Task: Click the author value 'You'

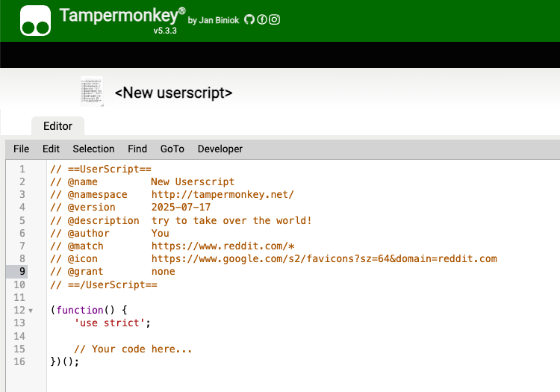Action: [x=160, y=234]
